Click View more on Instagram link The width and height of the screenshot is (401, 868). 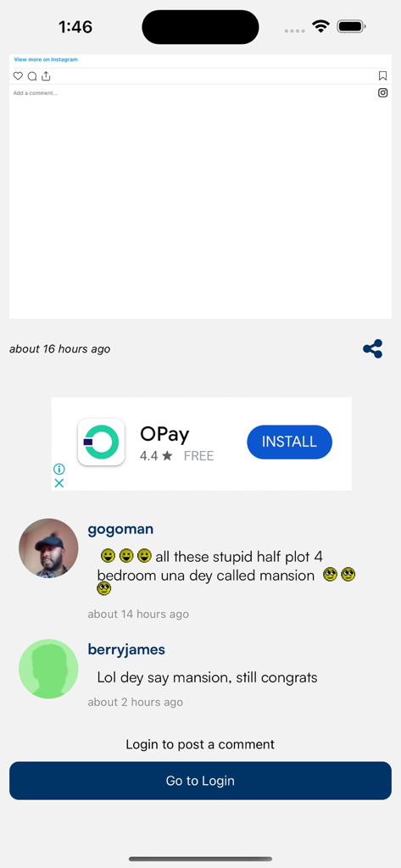(x=46, y=59)
